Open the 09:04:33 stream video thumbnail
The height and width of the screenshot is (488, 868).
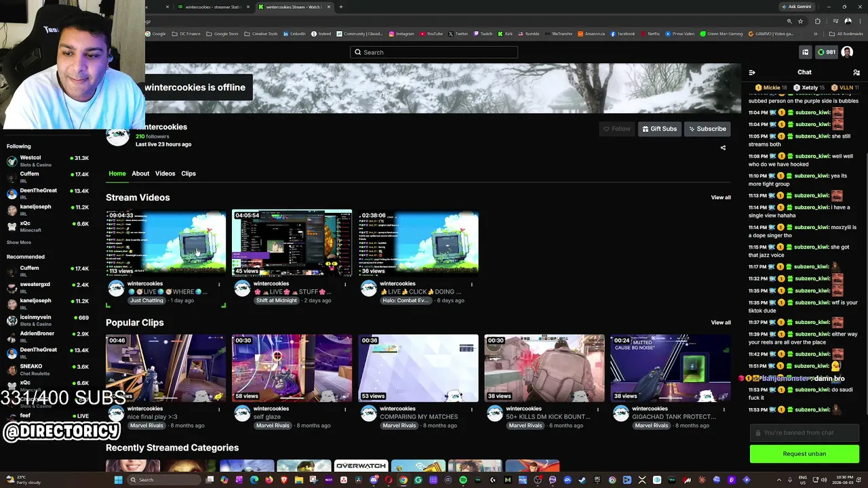point(165,243)
